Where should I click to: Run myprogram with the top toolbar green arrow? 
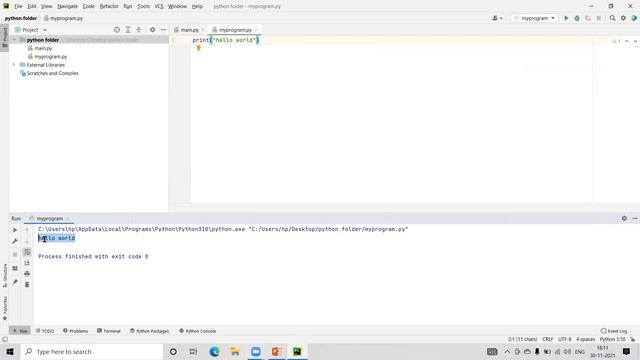566,18
